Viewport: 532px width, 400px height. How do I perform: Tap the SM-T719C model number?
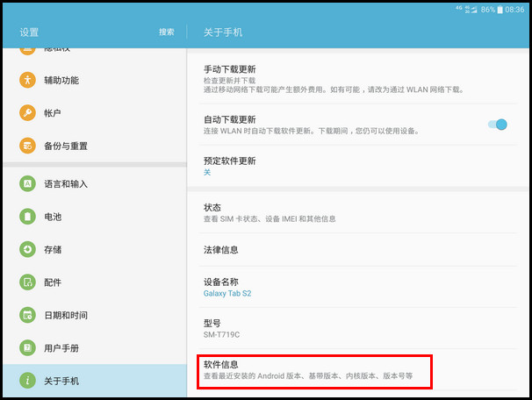(221, 334)
